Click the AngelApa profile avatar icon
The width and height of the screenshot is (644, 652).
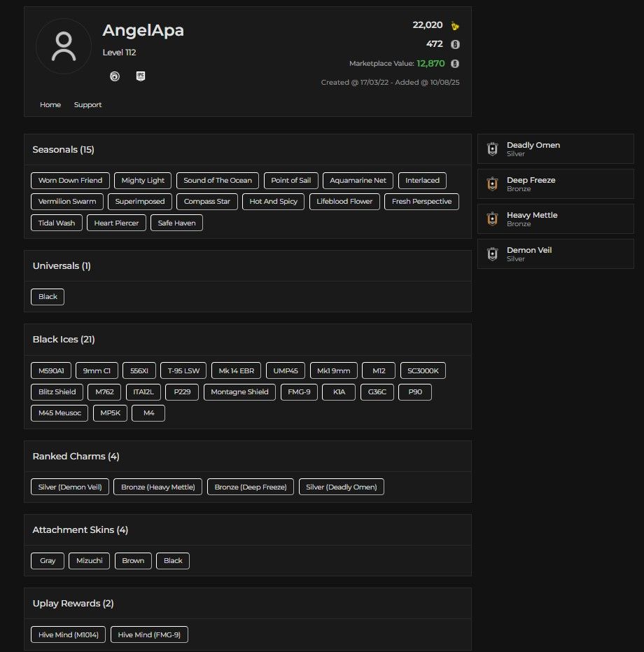pyautogui.click(x=64, y=46)
